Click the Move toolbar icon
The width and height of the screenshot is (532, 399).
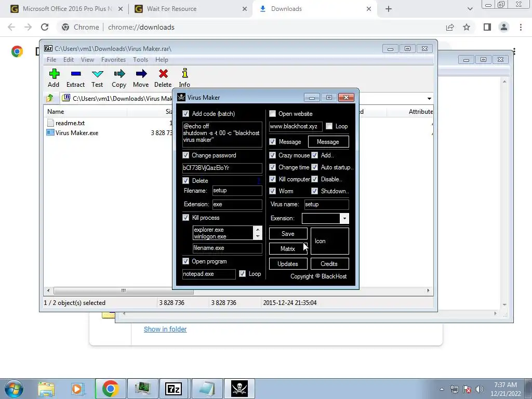141,74
